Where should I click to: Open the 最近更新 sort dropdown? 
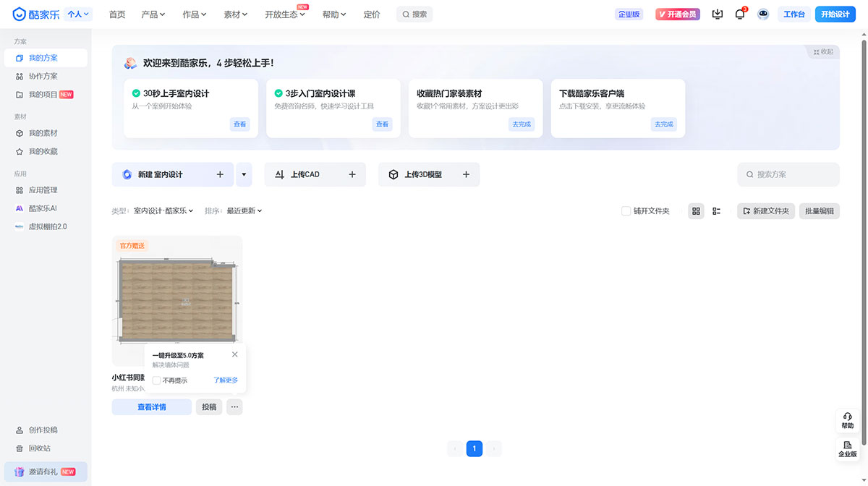pyautogui.click(x=241, y=210)
